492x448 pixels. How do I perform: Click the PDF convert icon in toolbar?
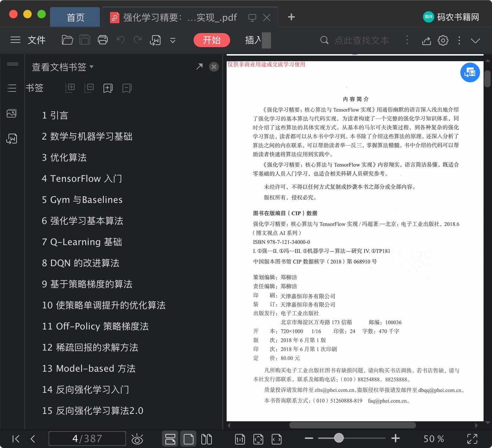[155, 40]
